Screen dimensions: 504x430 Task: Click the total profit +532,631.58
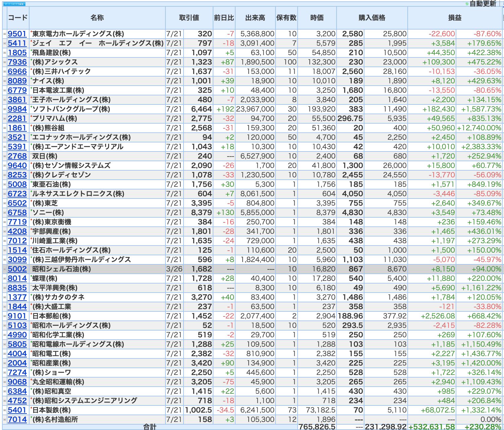[x=432, y=427]
